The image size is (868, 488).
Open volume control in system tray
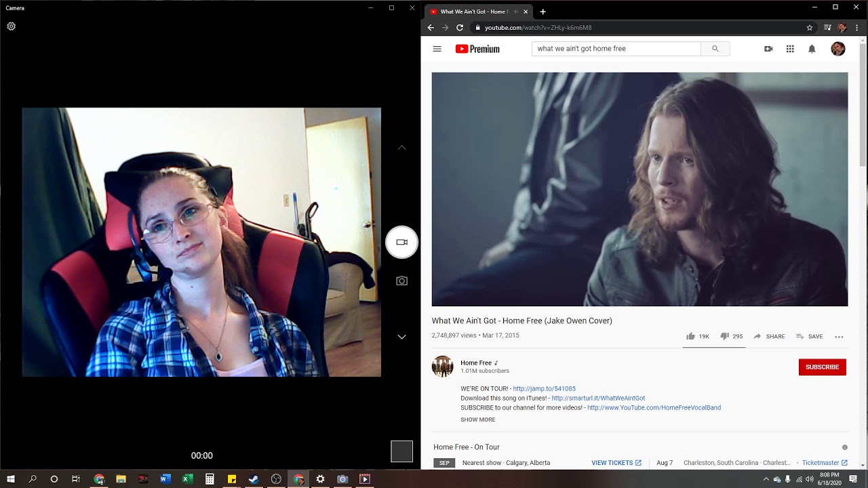tap(810, 479)
